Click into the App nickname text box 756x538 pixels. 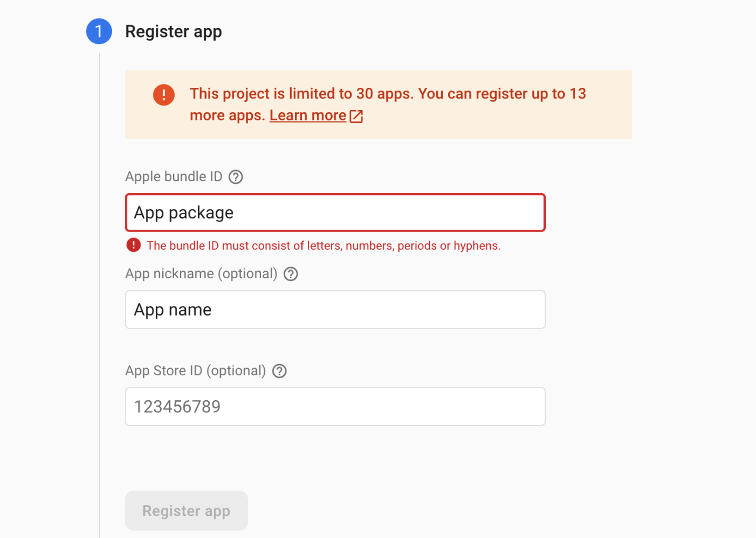point(335,310)
